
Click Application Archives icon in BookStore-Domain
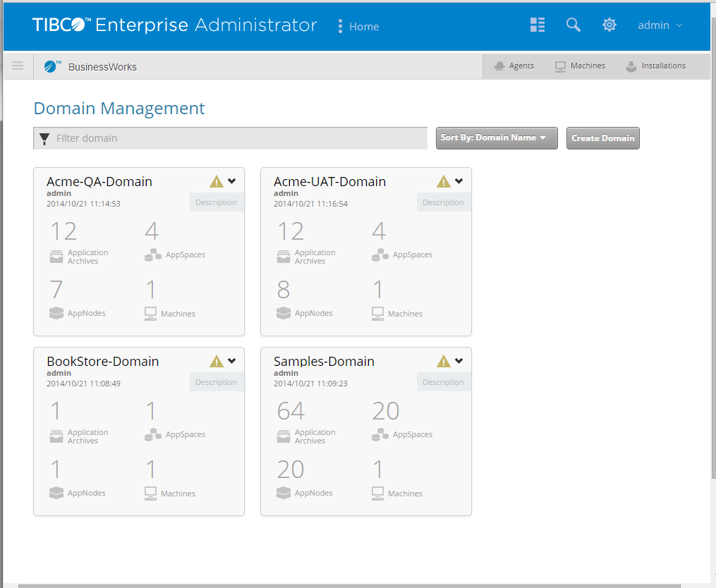point(56,436)
